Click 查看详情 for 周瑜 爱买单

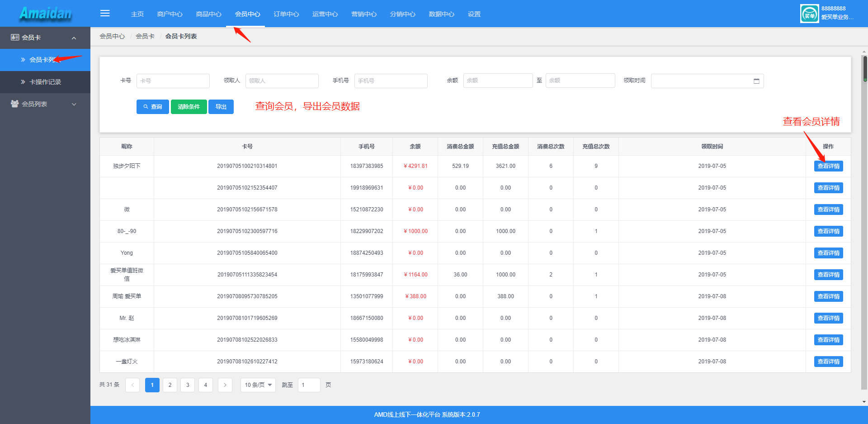pyautogui.click(x=829, y=296)
